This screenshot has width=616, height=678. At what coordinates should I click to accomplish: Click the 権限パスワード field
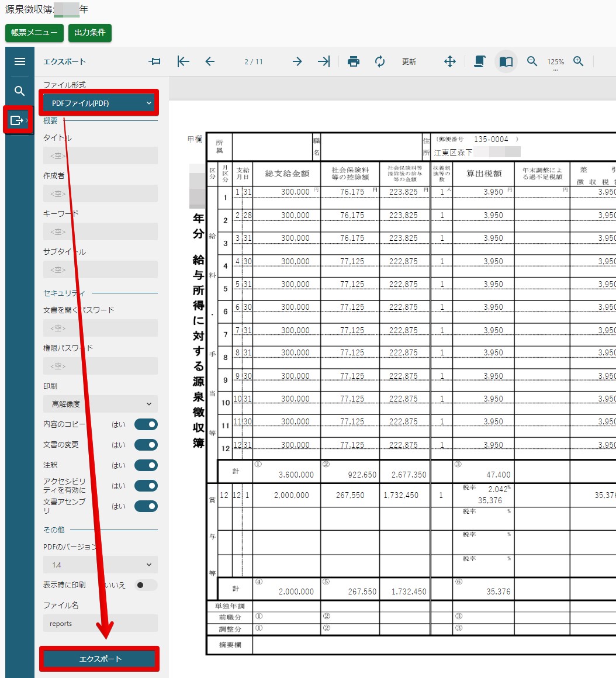pyautogui.click(x=101, y=366)
